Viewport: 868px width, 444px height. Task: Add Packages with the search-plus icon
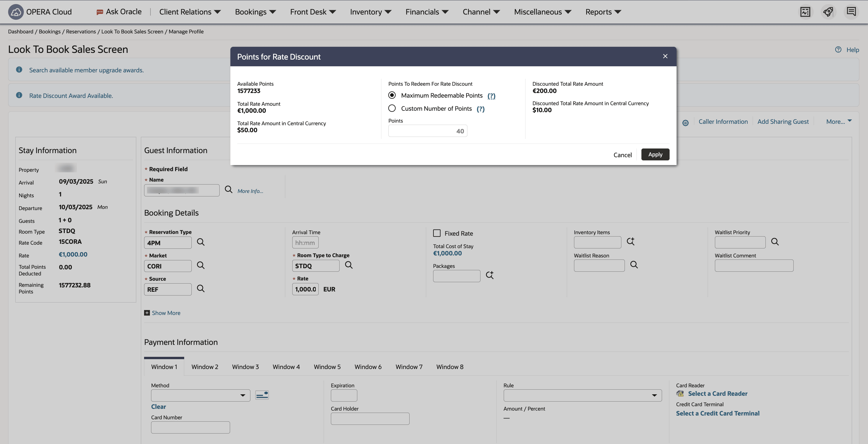[x=489, y=275]
